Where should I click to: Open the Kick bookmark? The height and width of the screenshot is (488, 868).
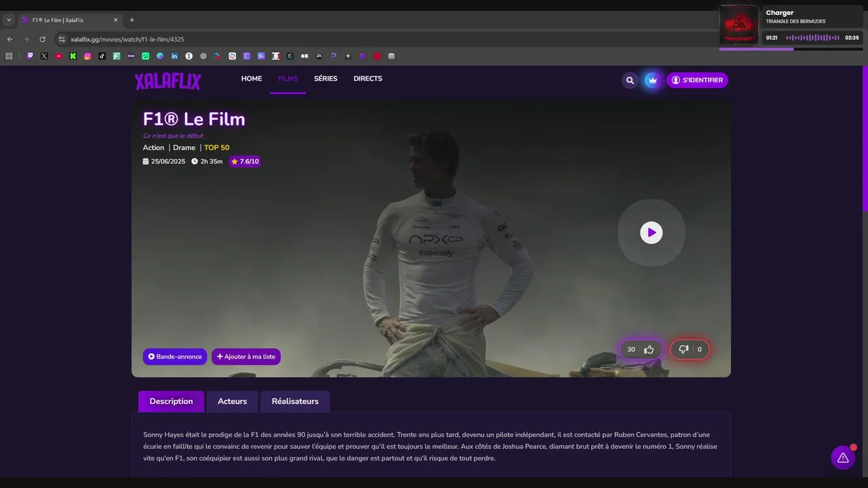pos(73,56)
